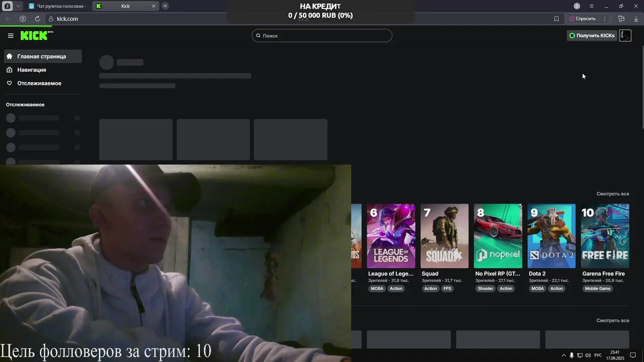The width and height of the screenshot is (644, 362).
Task: Open the browser profile avatar icon
Action: (577, 6)
